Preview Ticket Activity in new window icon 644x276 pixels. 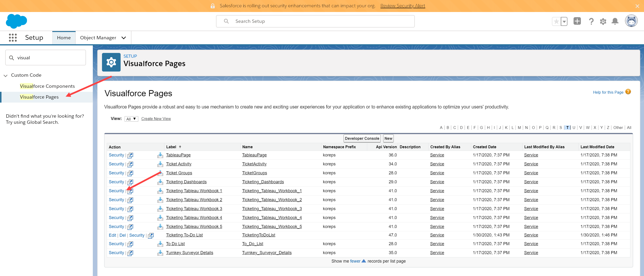[x=130, y=164]
